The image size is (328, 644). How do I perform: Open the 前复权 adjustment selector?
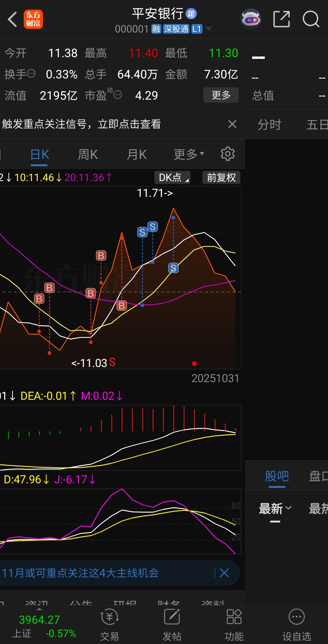click(221, 177)
